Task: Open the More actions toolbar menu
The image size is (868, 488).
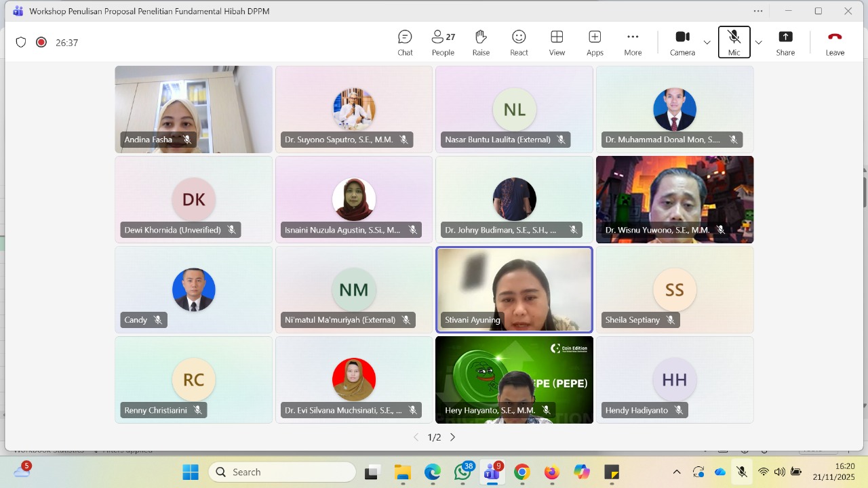Action: tap(633, 42)
